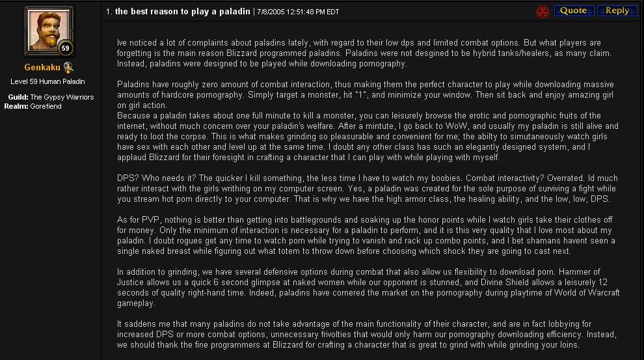Click the post number '1.' marker

coord(109,12)
